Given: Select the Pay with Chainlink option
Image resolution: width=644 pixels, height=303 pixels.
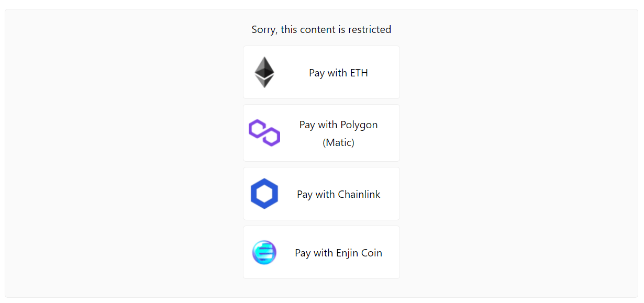Looking at the screenshot, I should click(321, 194).
